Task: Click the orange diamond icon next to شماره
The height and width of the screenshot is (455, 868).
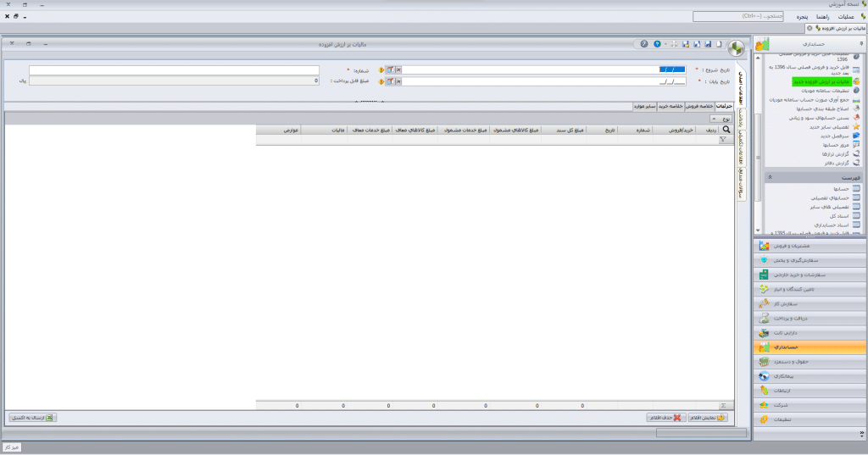Action: tap(381, 69)
